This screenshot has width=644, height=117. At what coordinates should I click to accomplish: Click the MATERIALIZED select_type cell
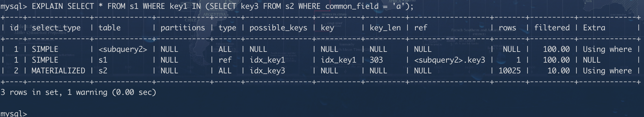point(58,71)
